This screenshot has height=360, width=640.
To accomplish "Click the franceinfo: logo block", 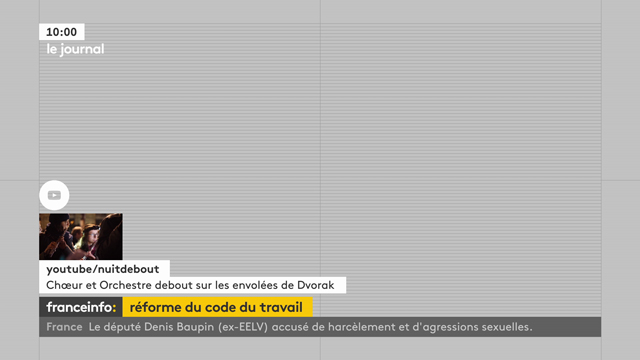I will point(81,307).
